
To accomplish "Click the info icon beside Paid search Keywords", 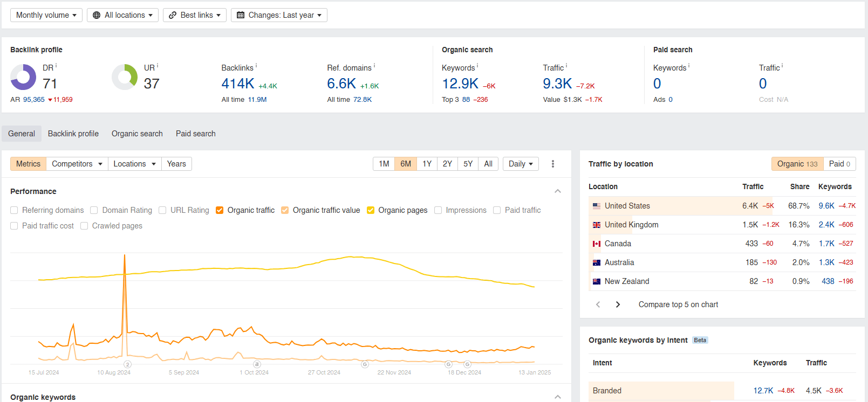I will pos(689,66).
